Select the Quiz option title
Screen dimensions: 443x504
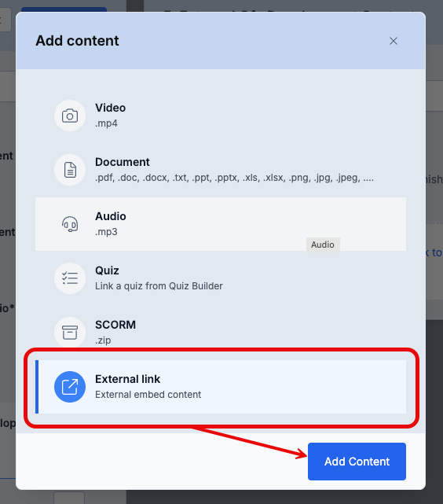[x=107, y=270]
